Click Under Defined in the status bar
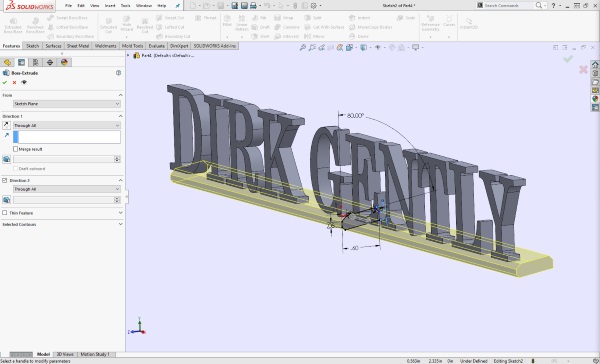 (473, 361)
